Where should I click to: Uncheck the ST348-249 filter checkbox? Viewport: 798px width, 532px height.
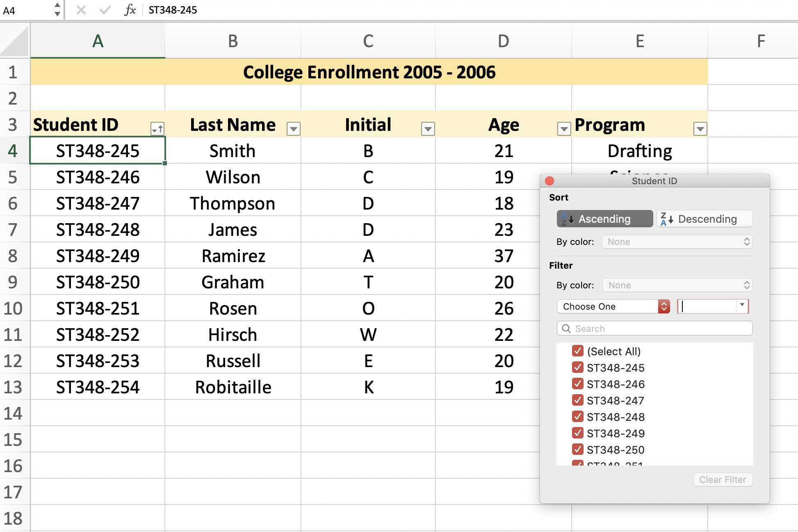(x=577, y=433)
